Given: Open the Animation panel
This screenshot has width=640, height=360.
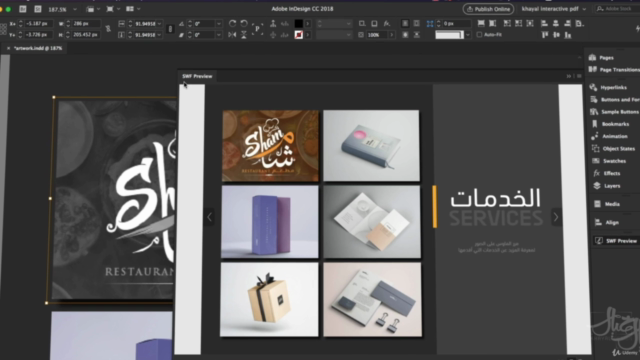Looking at the screenshot, I should pyautogui.click(x=609, y=136).
